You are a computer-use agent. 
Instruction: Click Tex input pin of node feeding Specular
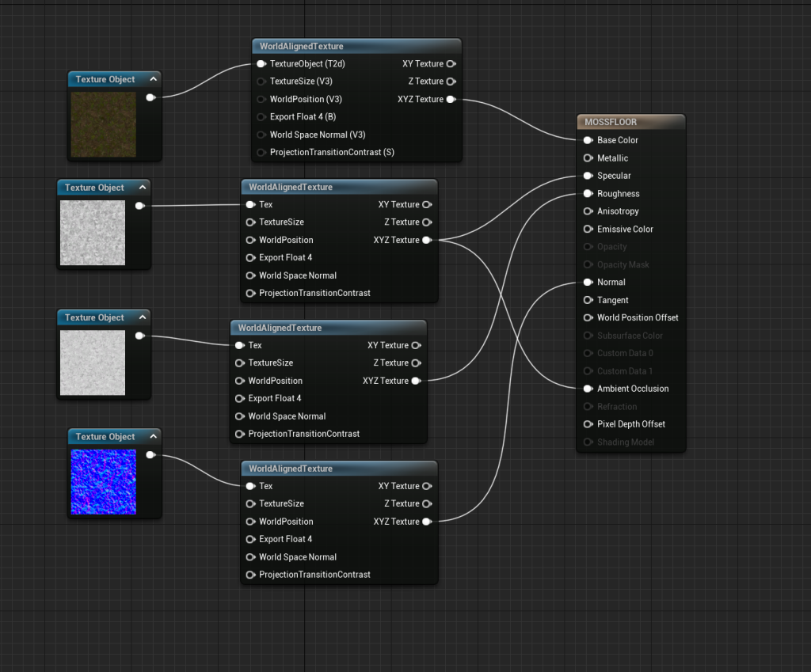click(251, 205)
